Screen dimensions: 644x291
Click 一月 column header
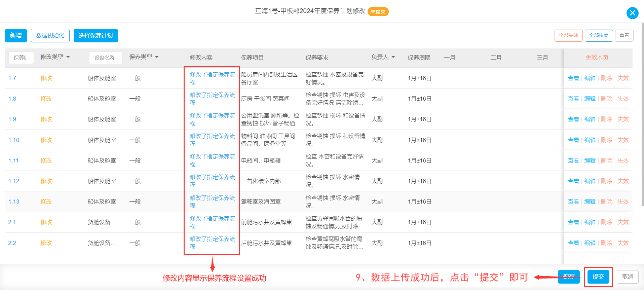[x=450, y=58]
